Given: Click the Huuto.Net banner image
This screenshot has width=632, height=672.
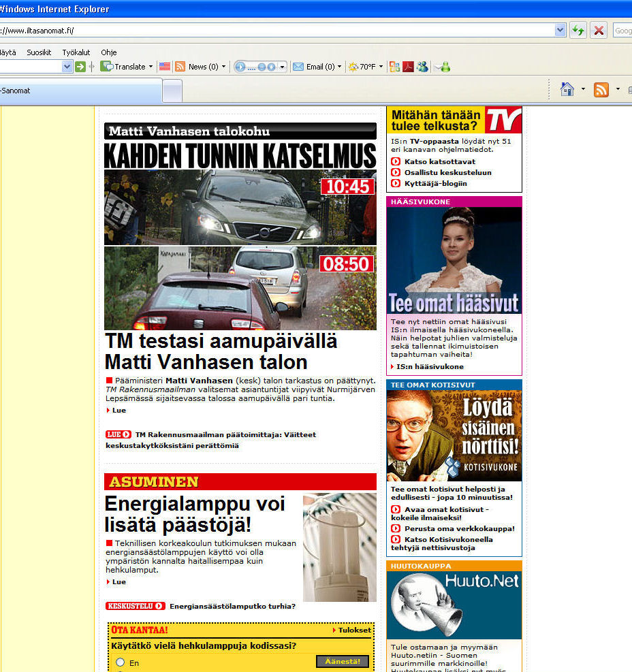Looking at the screenshot, I should (454, 605).
